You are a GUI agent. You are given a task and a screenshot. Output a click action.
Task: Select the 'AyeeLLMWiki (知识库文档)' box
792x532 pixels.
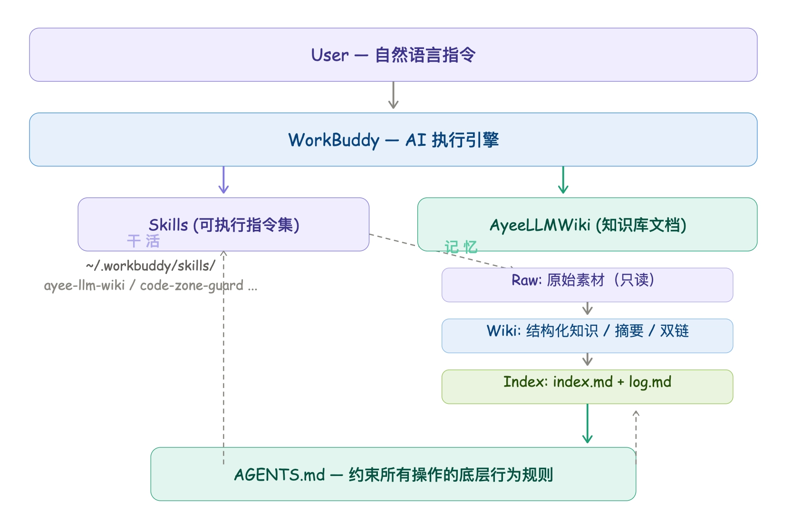click(x=587, y=224)
